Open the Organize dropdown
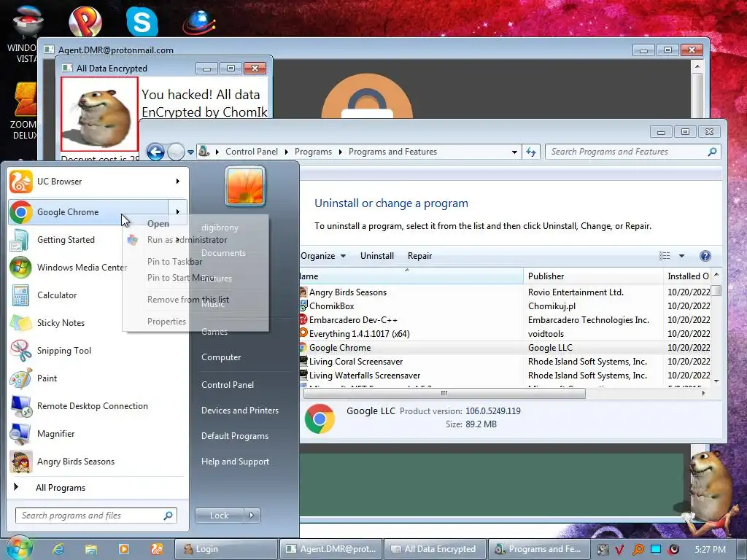 click(x=323, y=256)
